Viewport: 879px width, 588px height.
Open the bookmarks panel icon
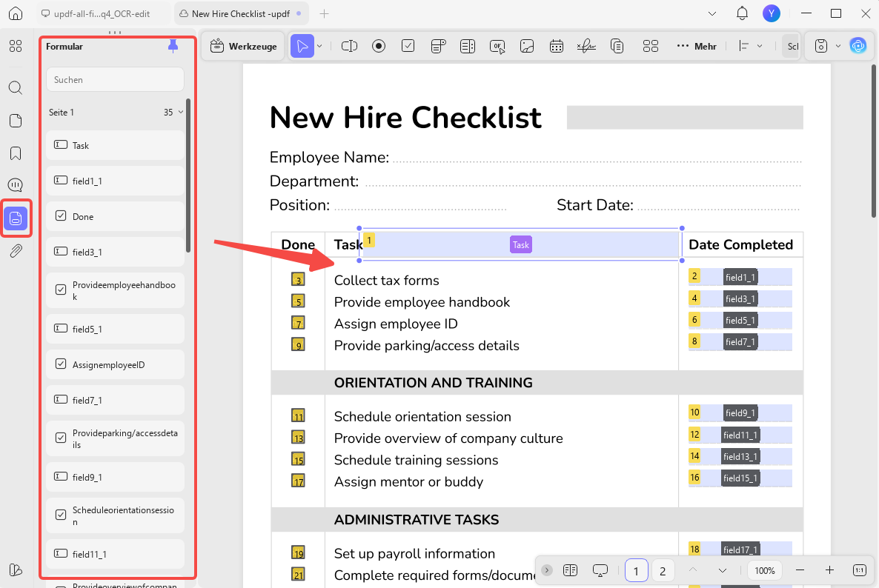click(16, 153)
